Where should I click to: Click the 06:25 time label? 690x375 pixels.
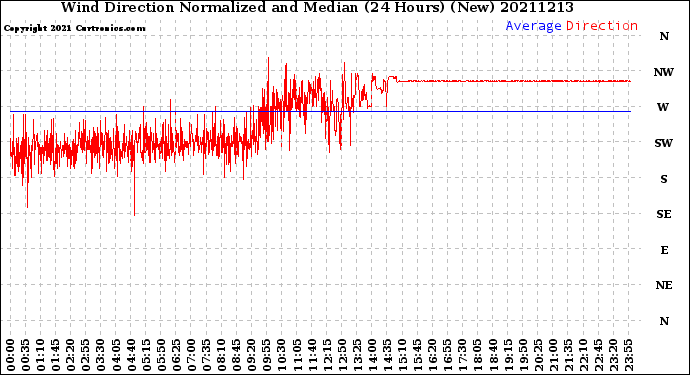coord(176,355)
